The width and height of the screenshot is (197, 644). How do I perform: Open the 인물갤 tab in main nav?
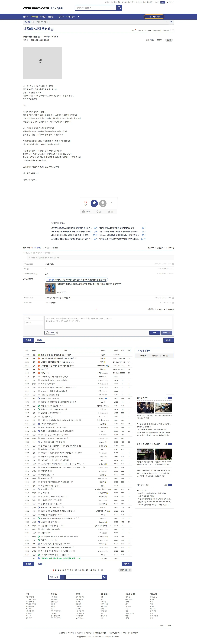pyautogui.click(x=51, y=17)
